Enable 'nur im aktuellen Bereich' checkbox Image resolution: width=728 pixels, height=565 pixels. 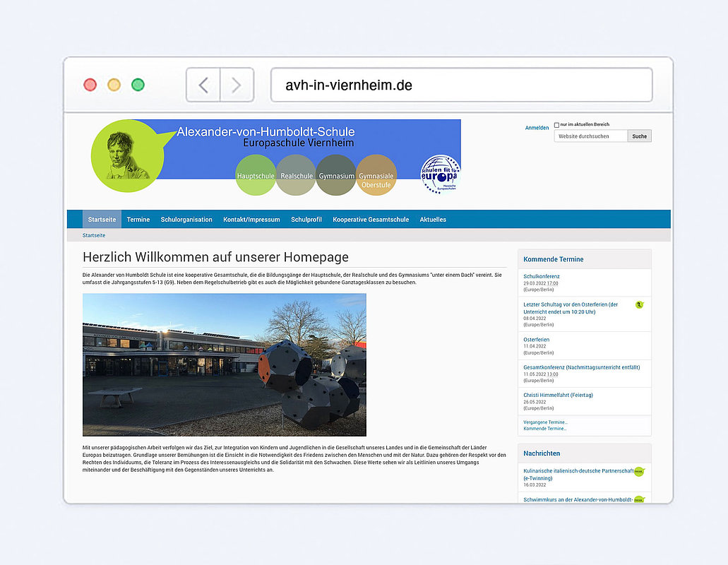(556, 125)
